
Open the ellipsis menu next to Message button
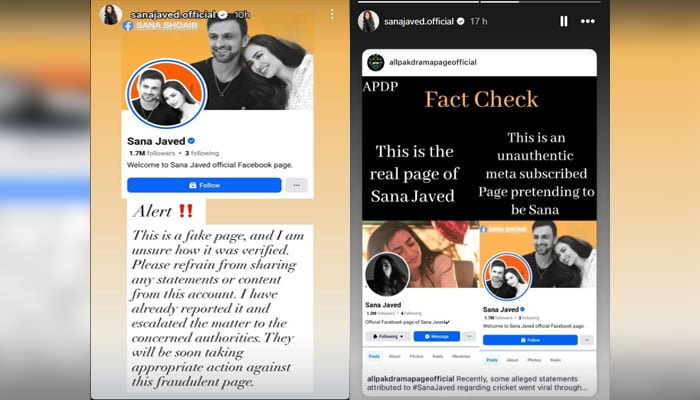pos(469,337)
